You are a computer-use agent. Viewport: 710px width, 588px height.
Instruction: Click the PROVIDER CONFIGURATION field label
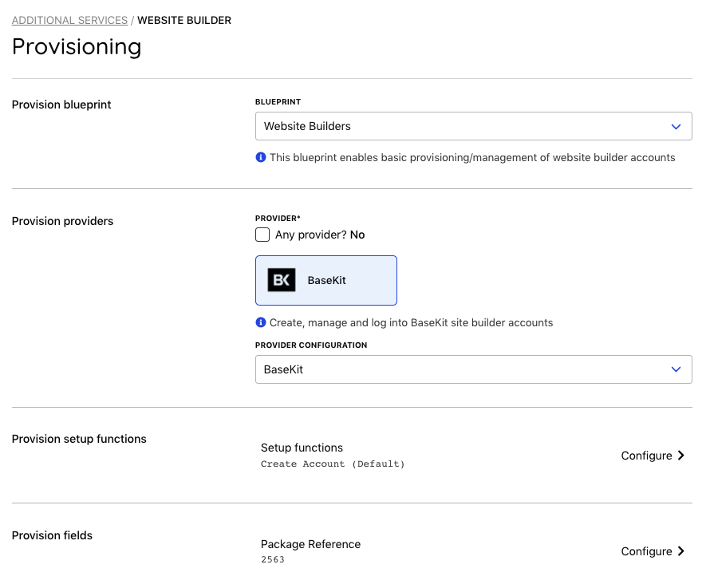311,345
